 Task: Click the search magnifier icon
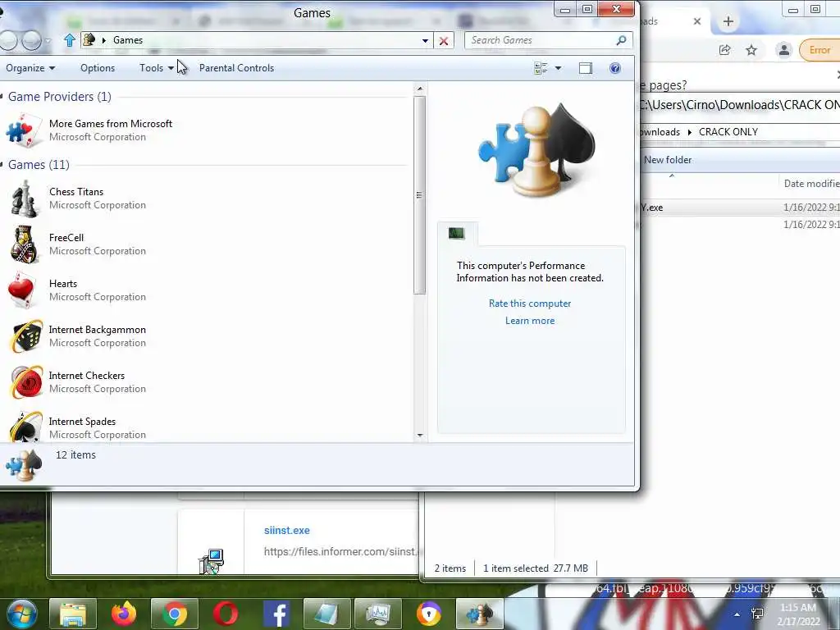click(x=622, y=40)
